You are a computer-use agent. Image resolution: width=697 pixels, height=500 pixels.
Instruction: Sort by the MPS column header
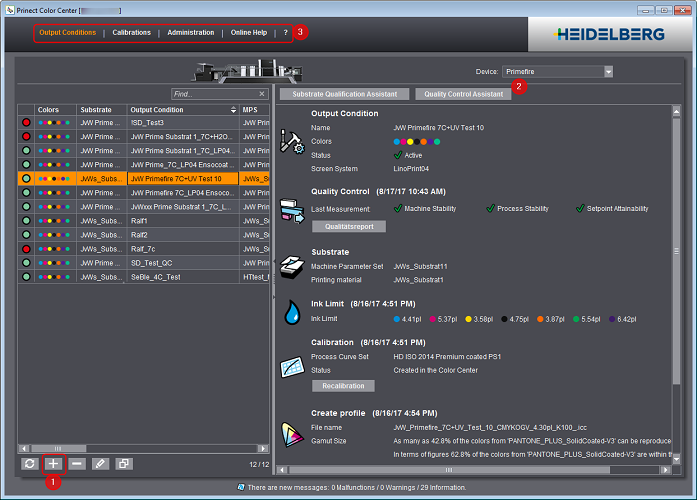pyautogui.click(x=254, y=110)
